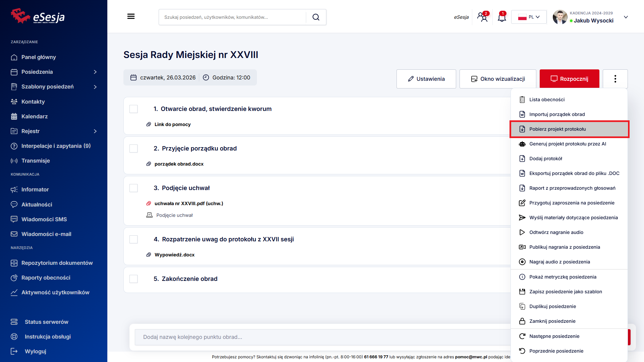Select the Zakończenie obrad checkbox

pyautogui.click(x=133, y=279)
